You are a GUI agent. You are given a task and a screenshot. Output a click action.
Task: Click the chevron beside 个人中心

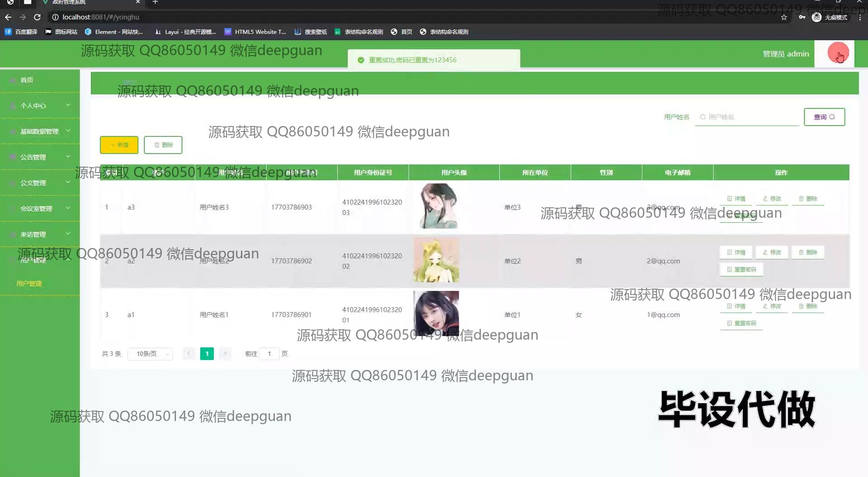point(68,105)
